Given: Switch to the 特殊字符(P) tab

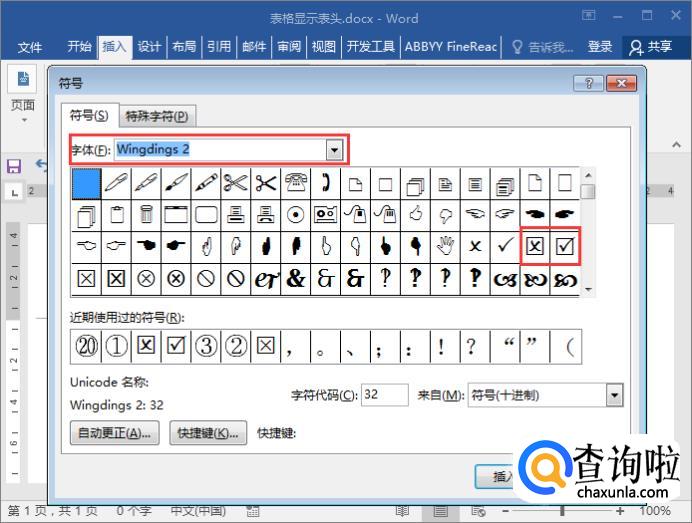Looking at the screenshot, I should 157,117.
